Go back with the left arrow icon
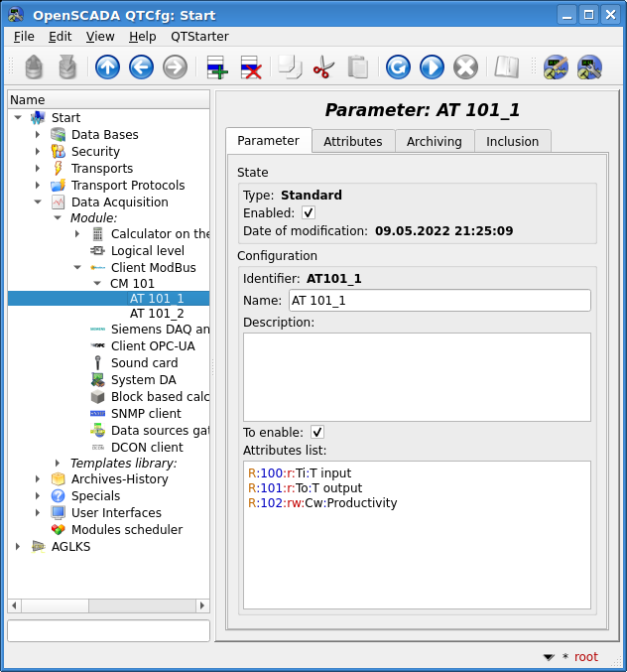 (x=141, y=67)
